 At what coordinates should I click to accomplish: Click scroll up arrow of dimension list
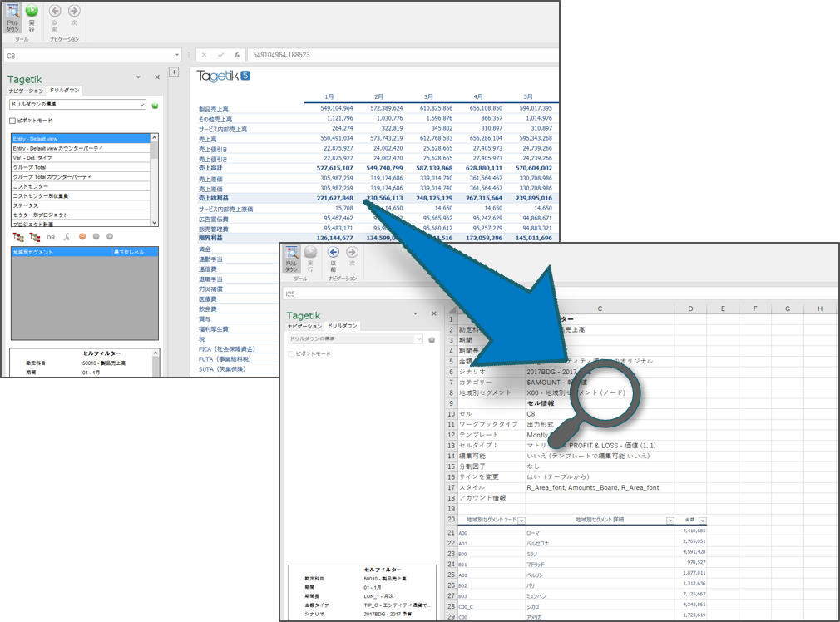pyautogui.click(x=155, y=137)
